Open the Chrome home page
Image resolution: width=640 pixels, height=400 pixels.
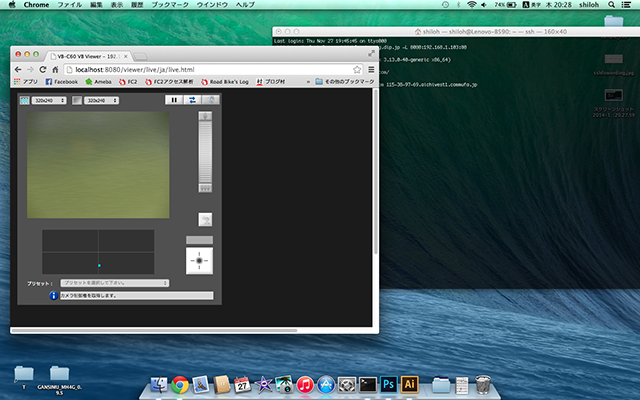[55, 70]
